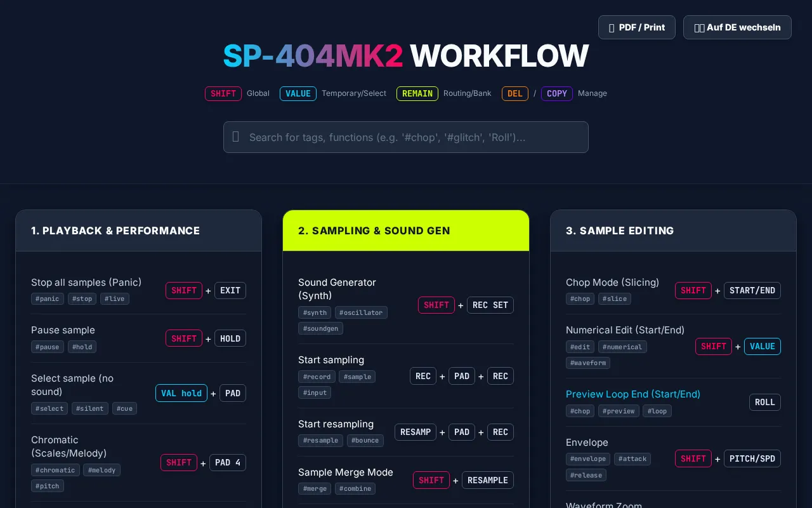Click the #record tag
Image resolution: width=812 pixels, height=508 pixels.
[x=317, y=377]
